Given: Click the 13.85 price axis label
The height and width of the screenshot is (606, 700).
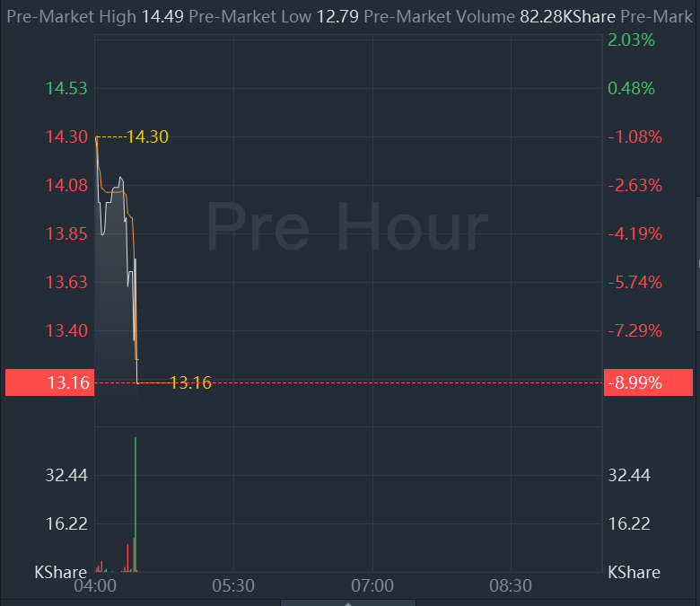Looking at the screenshot, I should (x=66, y=233).
